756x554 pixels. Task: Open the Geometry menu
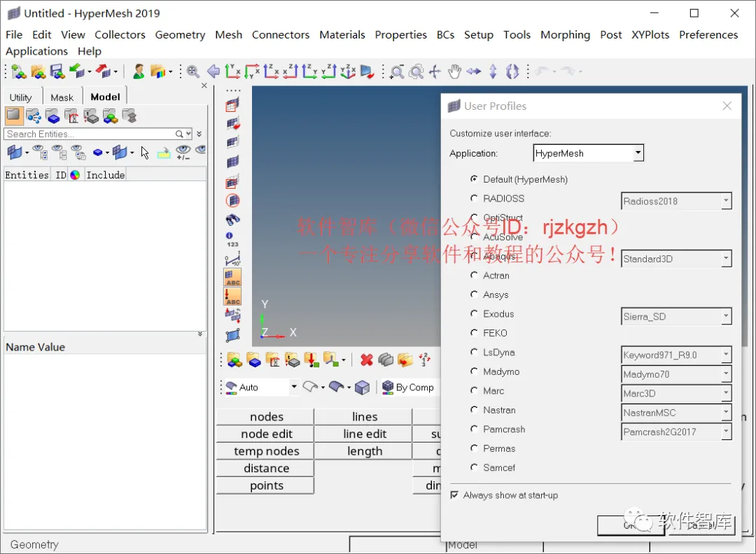(x=180, y=35)
